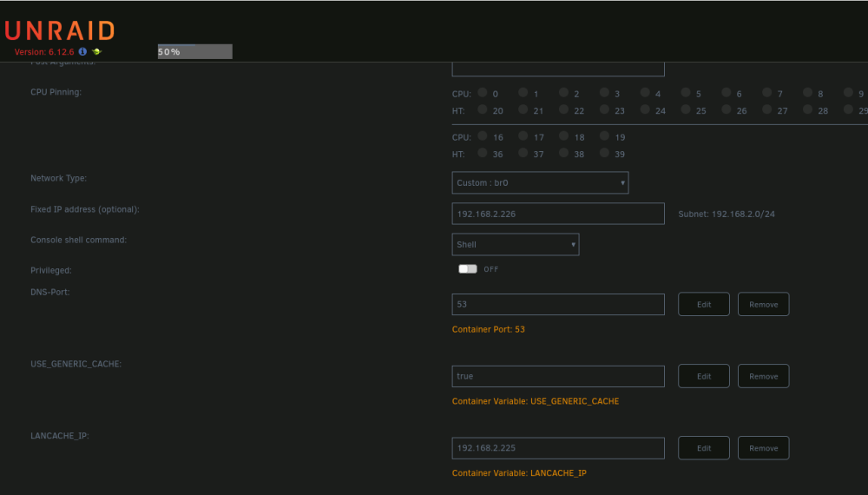Click 'Container Variable: USE_GENERIC_CACHE' text
The width and height of the screenshot is (868, 495).
(x=536, y=401)
